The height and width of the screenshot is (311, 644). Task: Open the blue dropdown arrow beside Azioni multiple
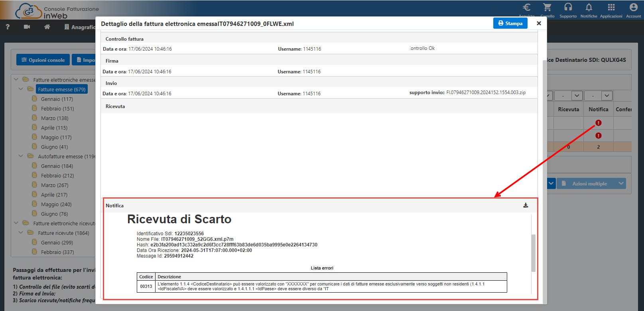point(551,183)
